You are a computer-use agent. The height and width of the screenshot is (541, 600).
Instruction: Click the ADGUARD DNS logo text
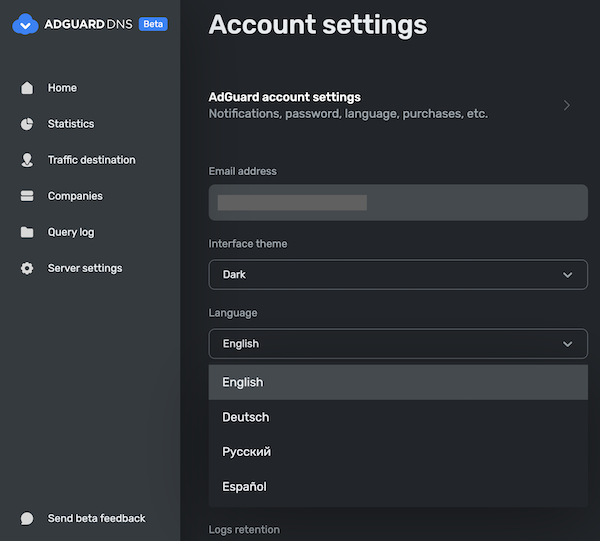(x=88, y=24)
